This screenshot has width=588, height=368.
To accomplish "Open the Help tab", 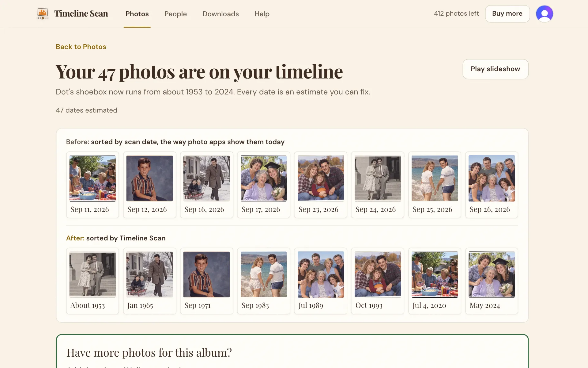I will (262, 14).
